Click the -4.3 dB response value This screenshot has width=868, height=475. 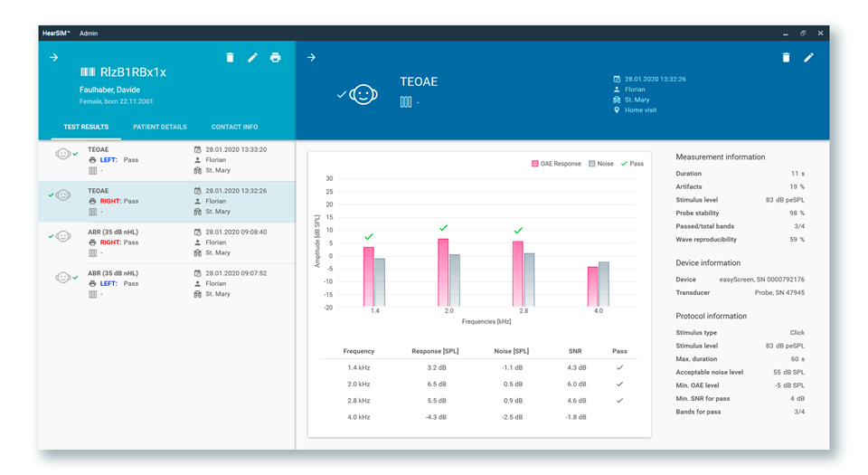pyautogui.click(x=436, y=417)
